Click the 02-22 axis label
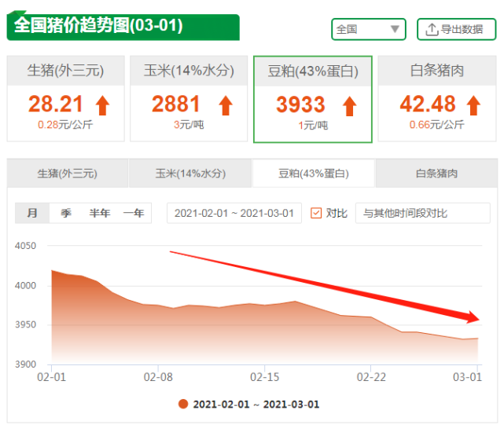This screenshot has height=432, width=504. pyautogui.click(x=371, y=377)
